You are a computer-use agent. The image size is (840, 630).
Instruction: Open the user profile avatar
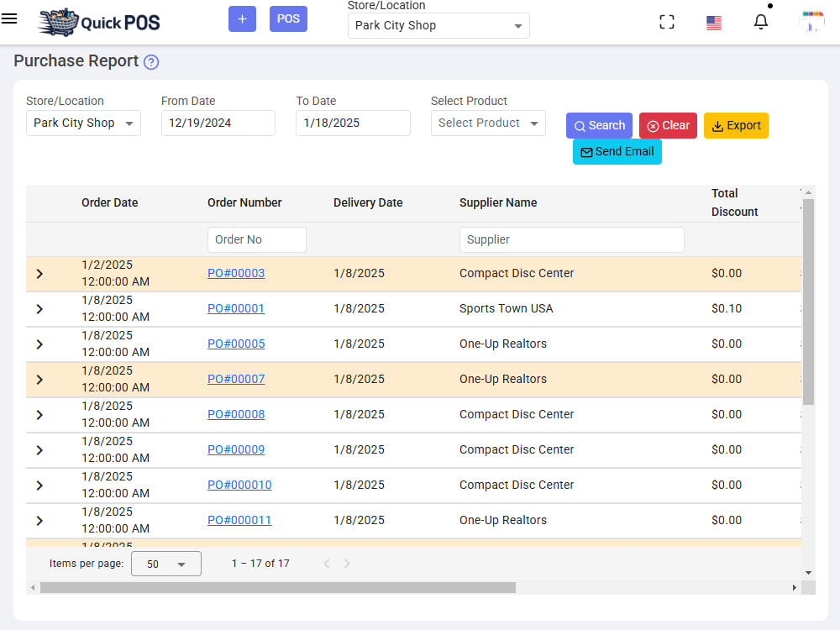click(x=811, y=22)
